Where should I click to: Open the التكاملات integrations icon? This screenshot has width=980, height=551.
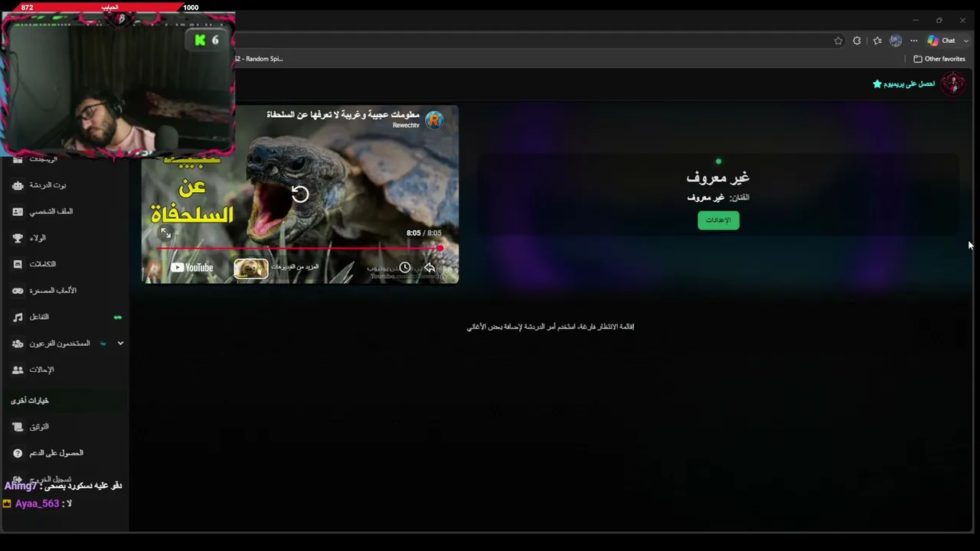pos(18,264)
